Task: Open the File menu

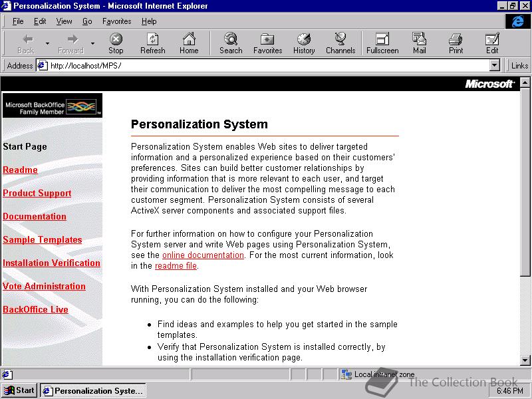Action: [18, 21]
